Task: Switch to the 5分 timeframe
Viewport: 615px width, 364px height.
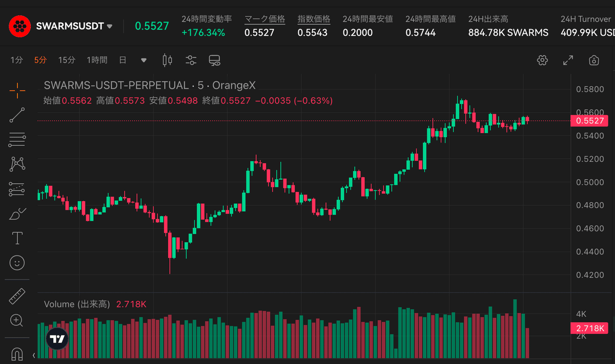Action: pyautogui.click(x=40, y=60)
